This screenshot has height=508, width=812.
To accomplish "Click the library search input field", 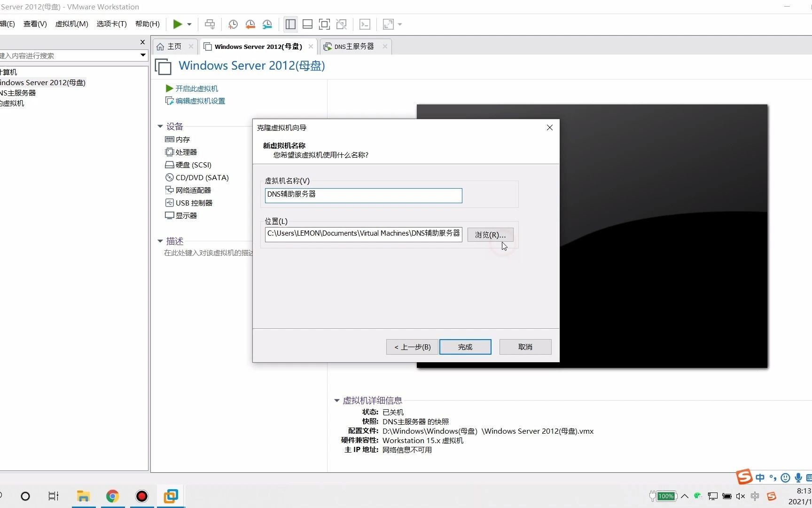I will 69,56.
